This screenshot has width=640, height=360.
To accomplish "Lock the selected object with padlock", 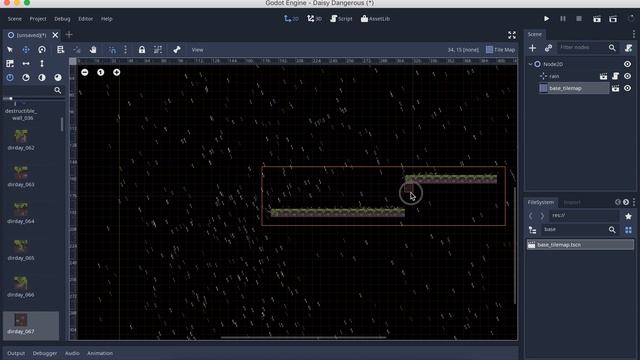I will (142, 50).
